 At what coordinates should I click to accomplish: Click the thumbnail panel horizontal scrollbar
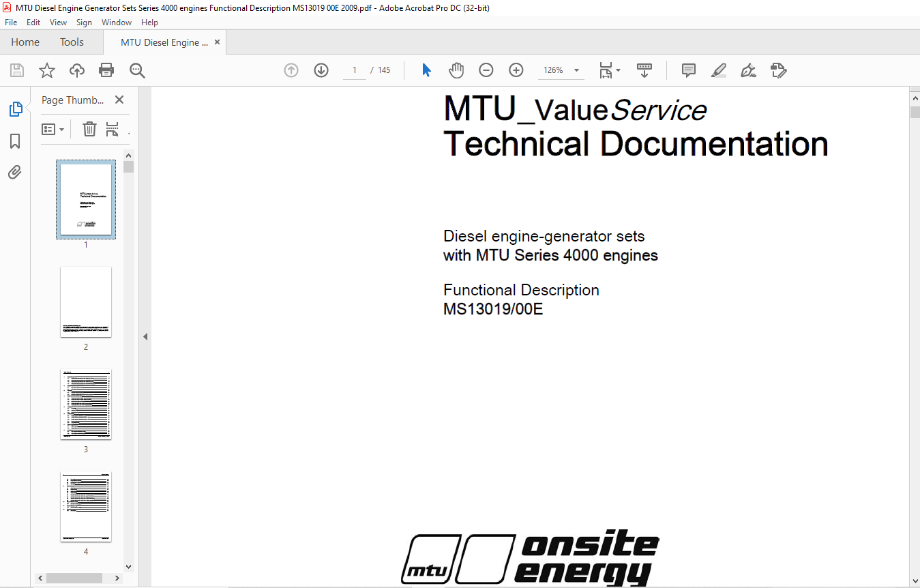tap(74, 578)
